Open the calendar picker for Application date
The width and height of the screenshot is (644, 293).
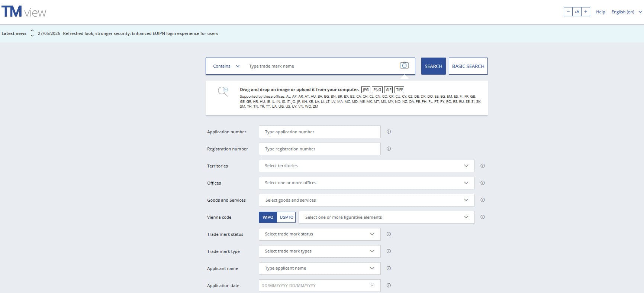click(372, 285)
